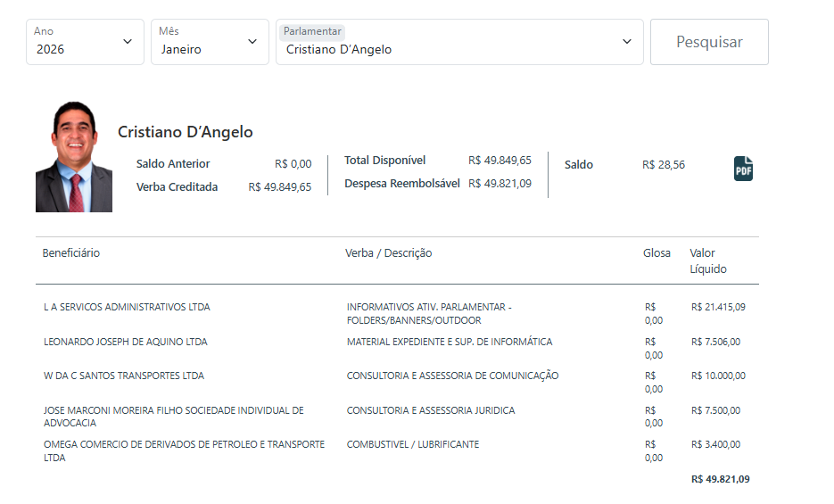Select the L A Servicos Administrativos beneficiary name
834x504 pixels.
127,307
